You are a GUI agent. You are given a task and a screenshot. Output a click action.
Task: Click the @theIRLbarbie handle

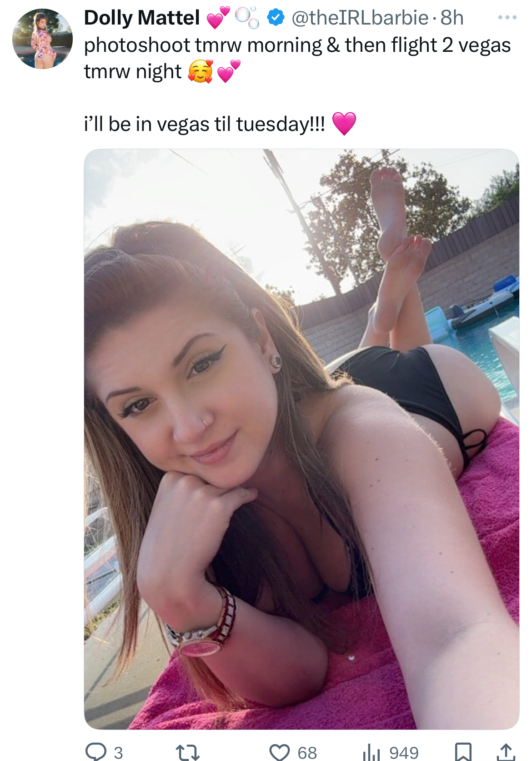click(x=360, y=18)
